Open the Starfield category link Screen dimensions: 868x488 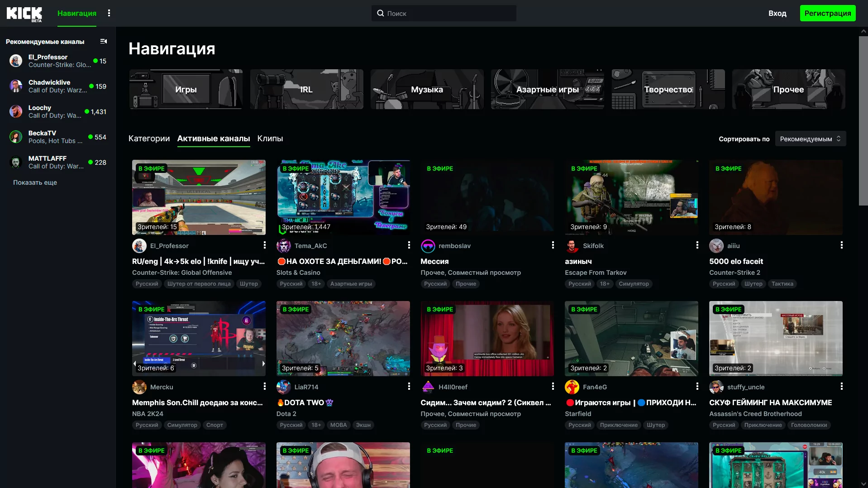tap(578, 414)
